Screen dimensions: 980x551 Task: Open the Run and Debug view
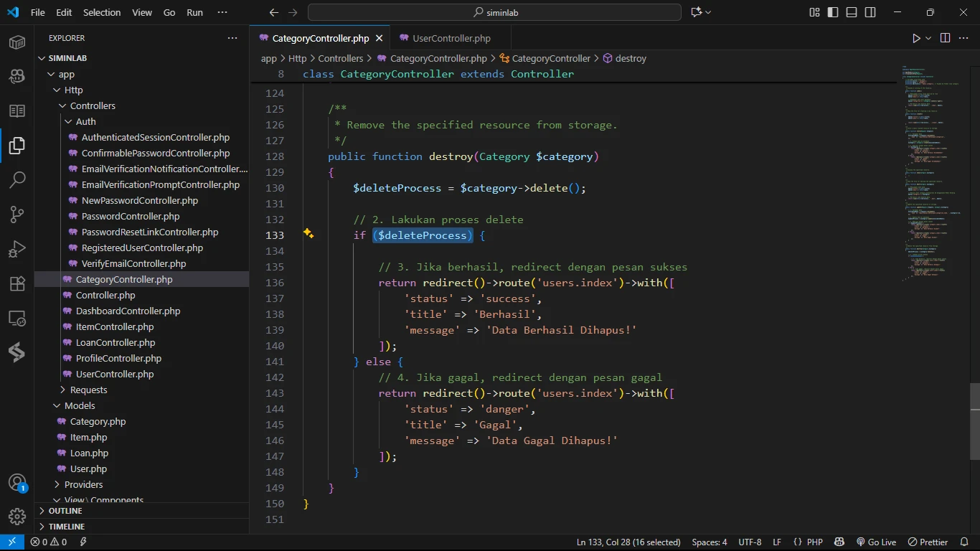coord(17,249)
